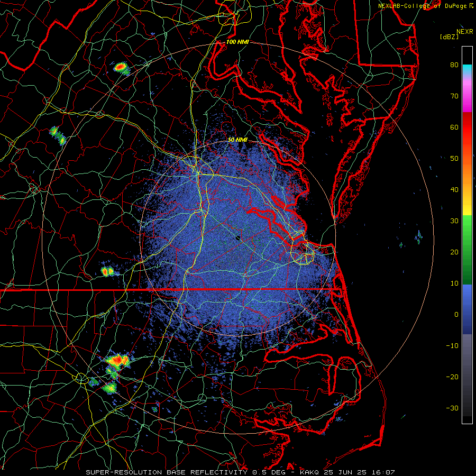Image resolution: width=476 pixels, height=476 pixels.
Task: Click the SUPER-RESOLUTION BASE REFLECTIVITY caption text
Action: [x=166, y=472]
